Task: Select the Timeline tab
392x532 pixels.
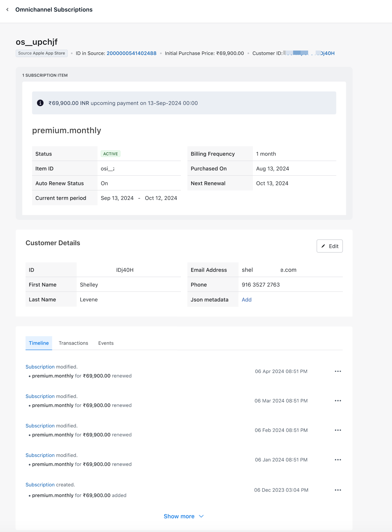Action: (x=39, y=343)
